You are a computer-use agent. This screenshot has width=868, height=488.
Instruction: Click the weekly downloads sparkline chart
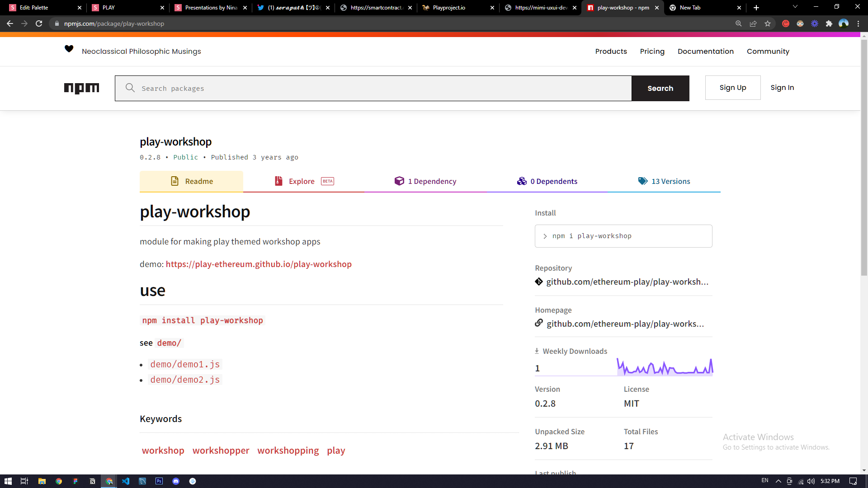(665, 367)
